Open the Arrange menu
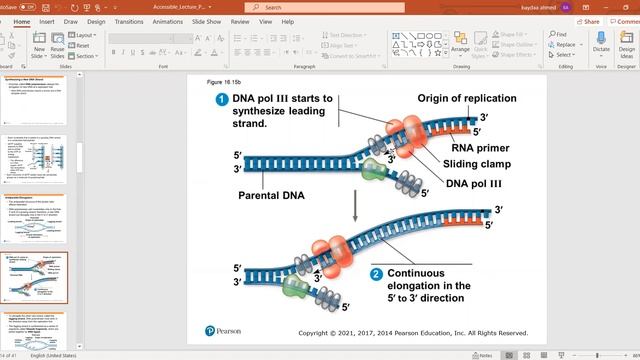The height and width of the screenshot is (360, 640). click(460, 45)
